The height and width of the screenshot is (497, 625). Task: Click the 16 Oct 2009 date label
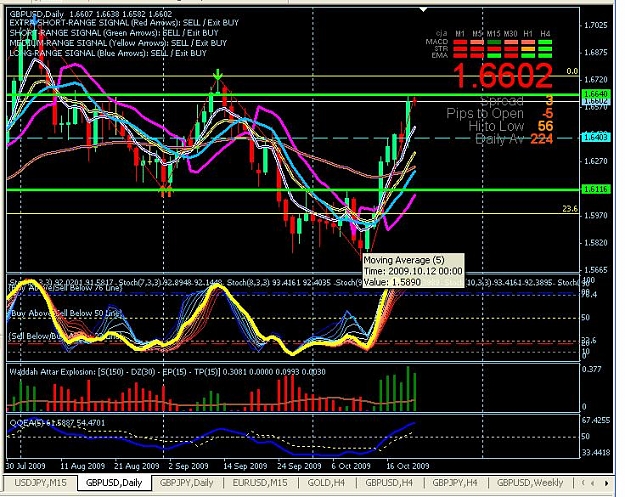408,466
